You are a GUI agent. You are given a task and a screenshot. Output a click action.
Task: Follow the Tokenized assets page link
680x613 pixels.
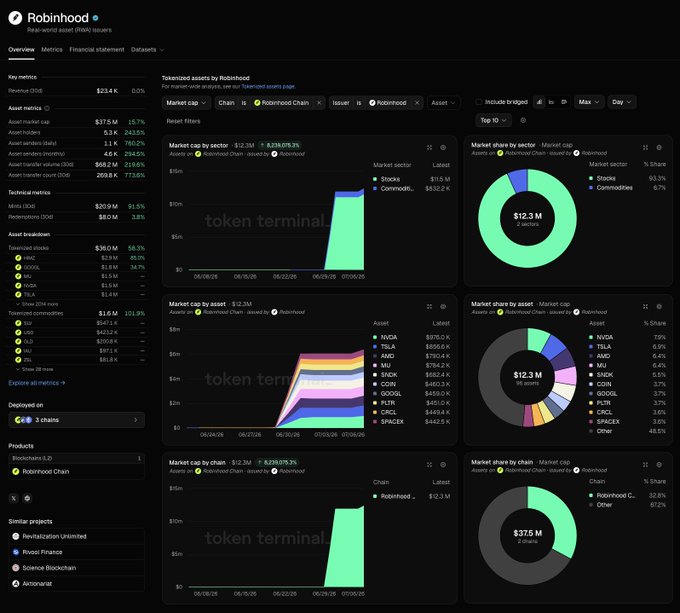268,87
